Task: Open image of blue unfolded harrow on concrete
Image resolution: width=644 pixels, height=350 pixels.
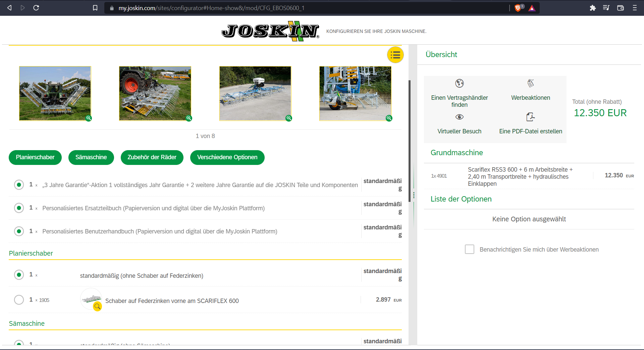Action: click(255, 93)
